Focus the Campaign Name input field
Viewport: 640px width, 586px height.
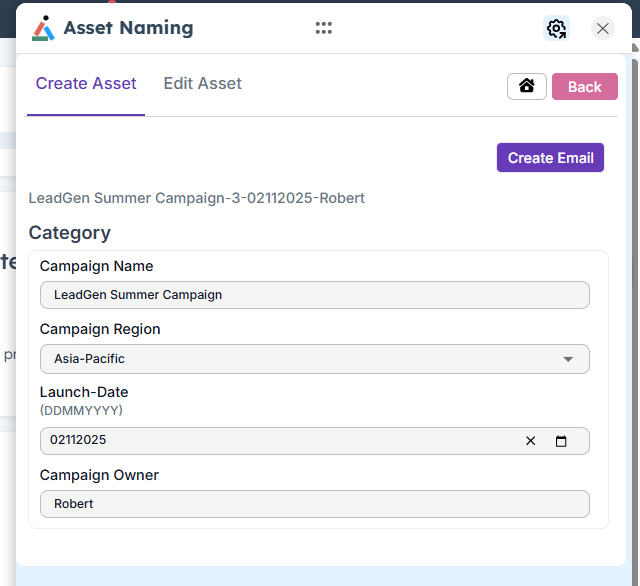314,295
